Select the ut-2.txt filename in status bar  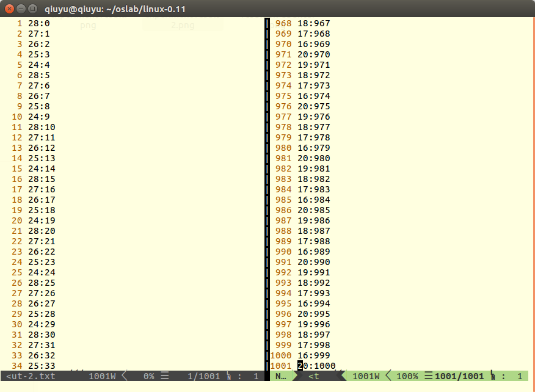click(31, 376)
